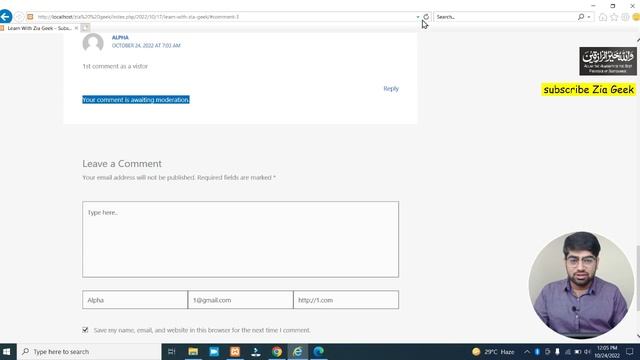Click the comment text area 'Type here..'
This screenshot has width=640, height=360.
240,239
